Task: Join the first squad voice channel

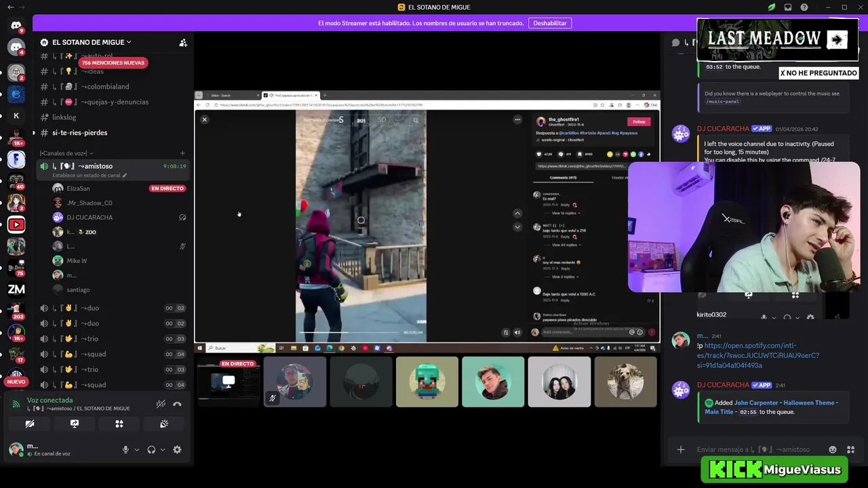Action: tap(113, 354)
